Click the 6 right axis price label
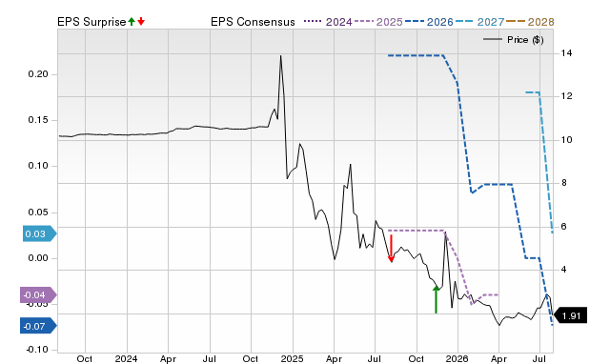Viewport: 610px width, 364px height. pos(563,227)
